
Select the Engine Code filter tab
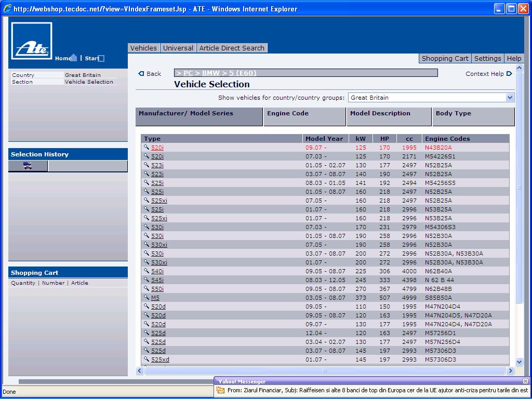click(304, 117)
